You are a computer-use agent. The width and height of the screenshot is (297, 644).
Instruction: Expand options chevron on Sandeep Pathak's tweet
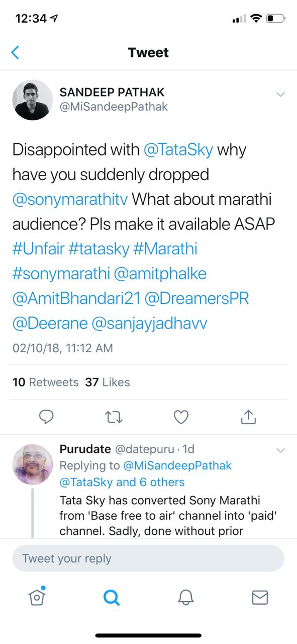[280, 95]
